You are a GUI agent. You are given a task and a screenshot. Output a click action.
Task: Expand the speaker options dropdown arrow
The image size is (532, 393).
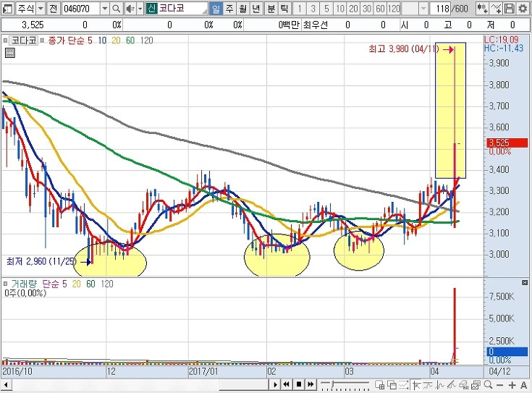coord(140,9)
